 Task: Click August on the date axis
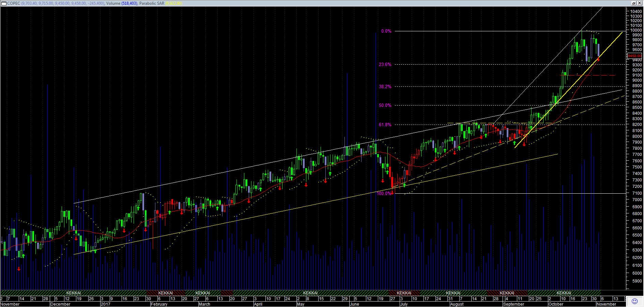coord(457,304)
